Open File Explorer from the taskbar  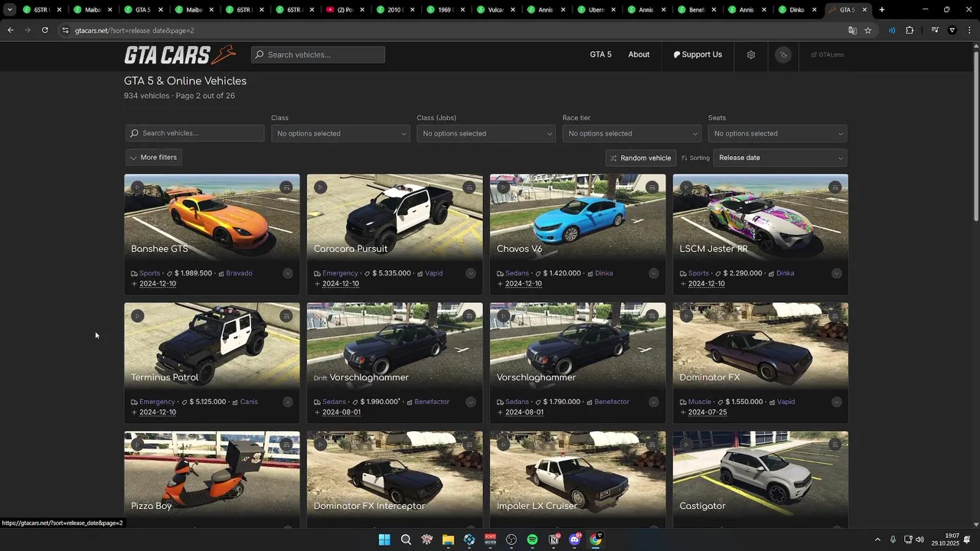click(448, 540)
